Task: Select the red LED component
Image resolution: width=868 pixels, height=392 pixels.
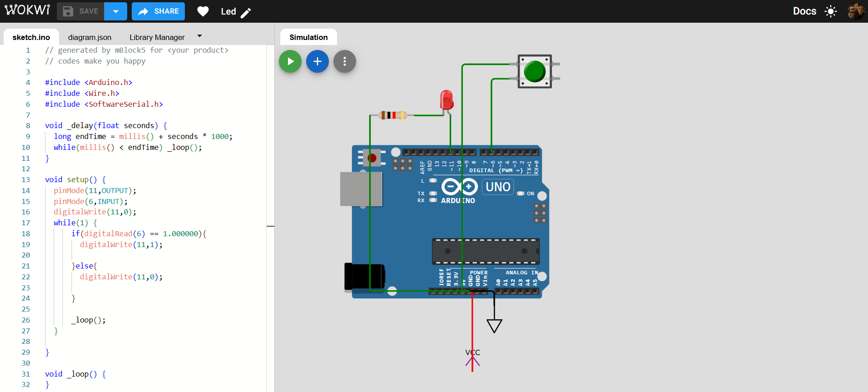Action: [x=446, y=99]
